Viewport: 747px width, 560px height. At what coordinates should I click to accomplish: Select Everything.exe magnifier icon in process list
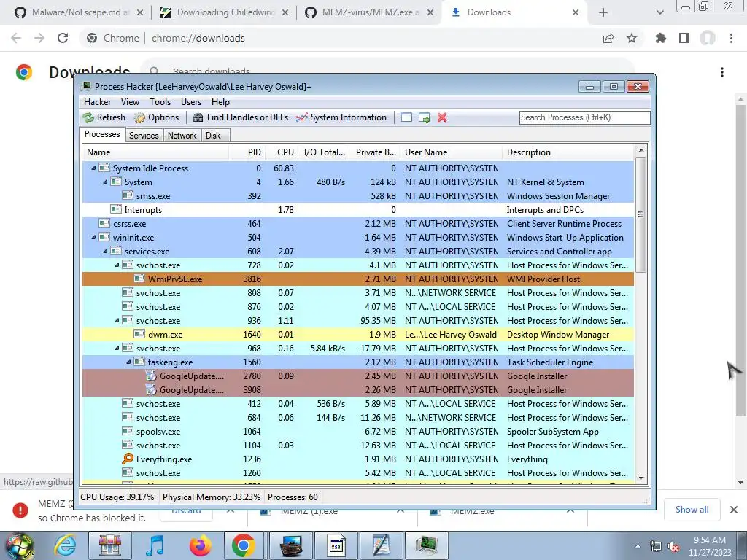click(x=127, y=459)
